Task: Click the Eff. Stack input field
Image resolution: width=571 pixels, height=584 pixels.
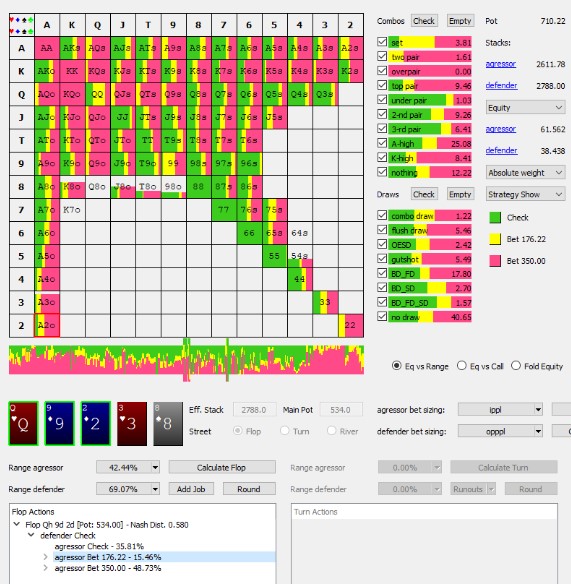Action: click(x=254, y=410)
